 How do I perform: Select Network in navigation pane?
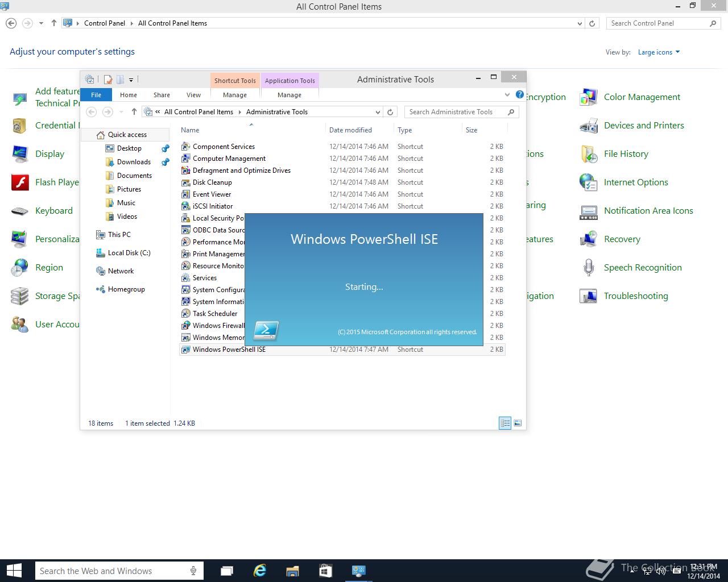pyautogui.click(x=121, y=271)
